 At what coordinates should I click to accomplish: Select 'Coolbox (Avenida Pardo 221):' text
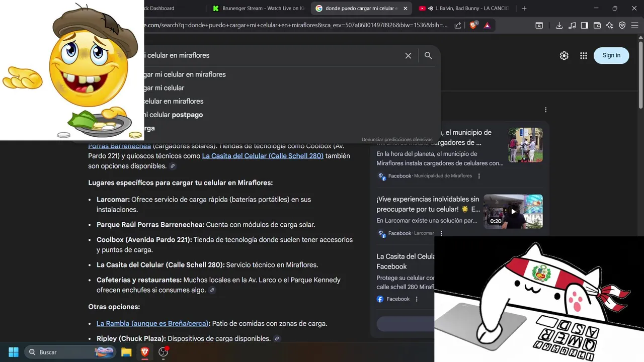(144, 240)
